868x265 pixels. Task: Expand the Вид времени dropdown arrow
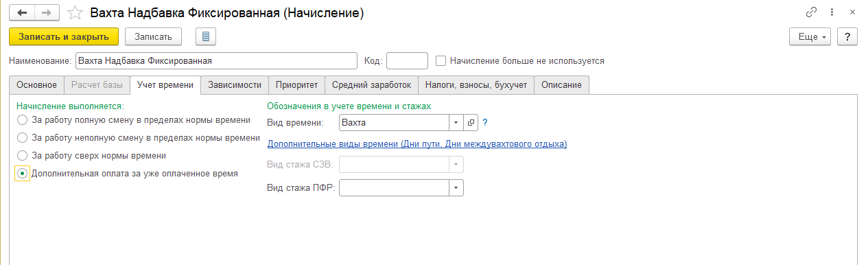457,122
